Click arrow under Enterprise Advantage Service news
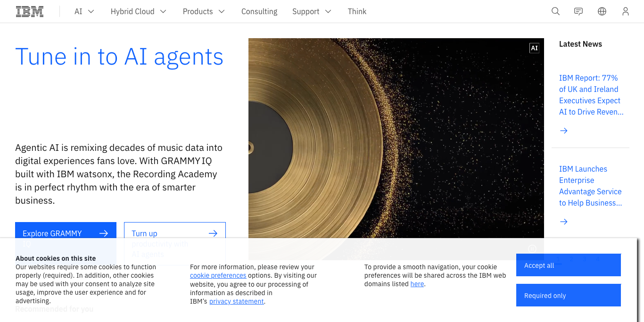This screenshot has height=322, width=644. pyautogui.click(x=564, y=222)
